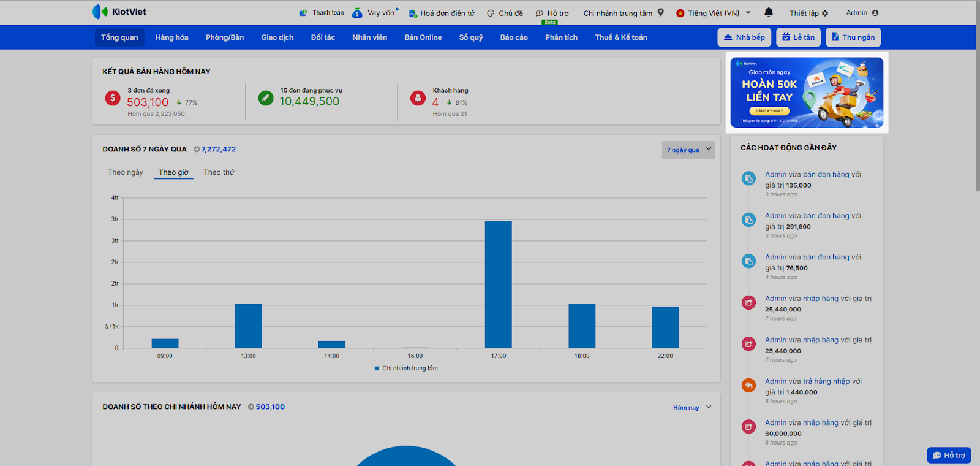Expand the Hôm nay period dropdown
This screenshot has height=466, width=980.
click(692, 407)
